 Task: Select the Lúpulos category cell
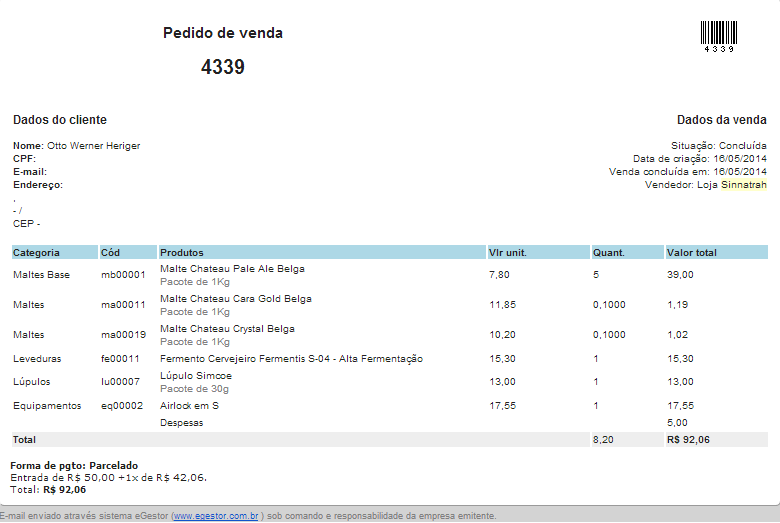32,382
